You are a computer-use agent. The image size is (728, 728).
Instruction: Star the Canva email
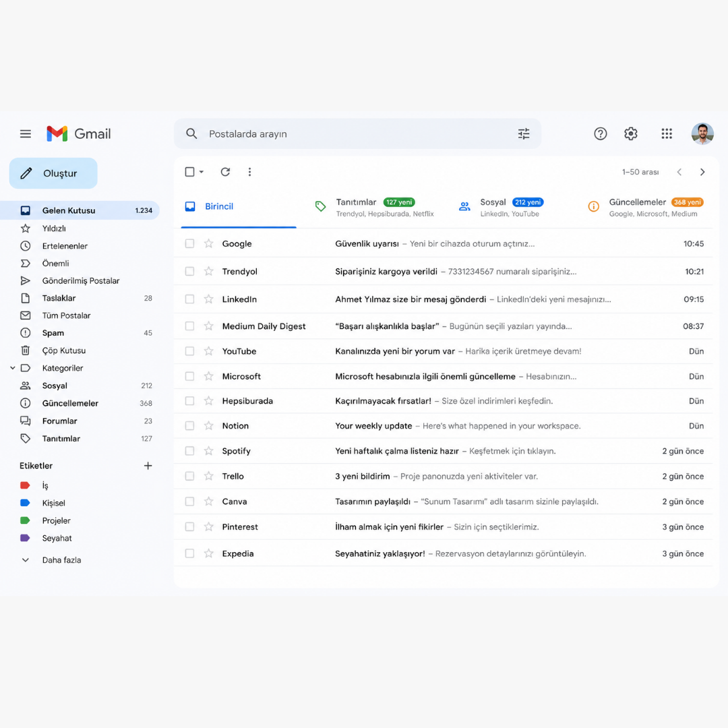208,502
